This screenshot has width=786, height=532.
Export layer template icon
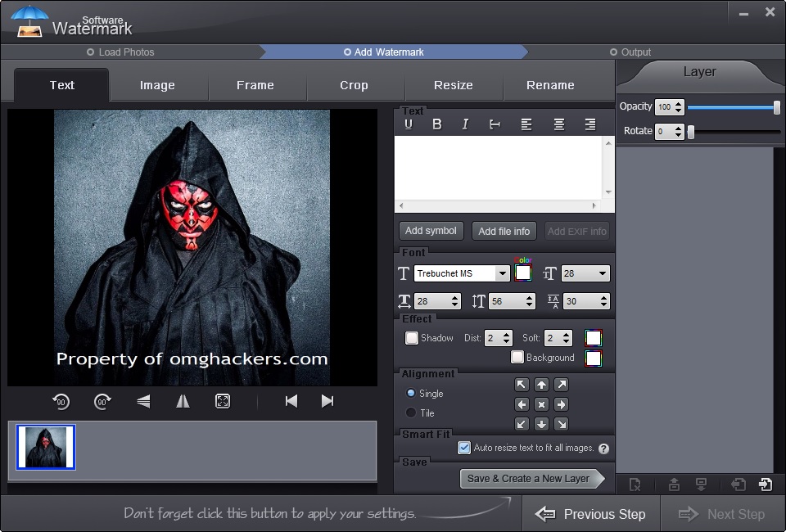[766, 485]
